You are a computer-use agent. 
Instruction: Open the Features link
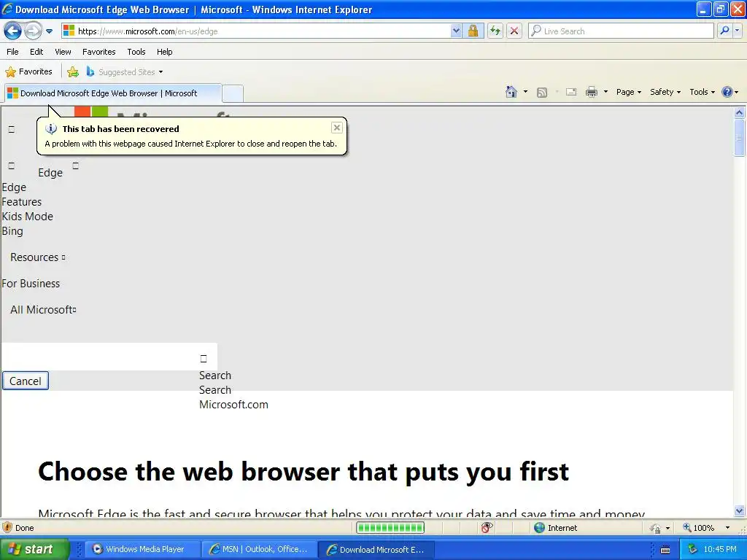point(21,202)
